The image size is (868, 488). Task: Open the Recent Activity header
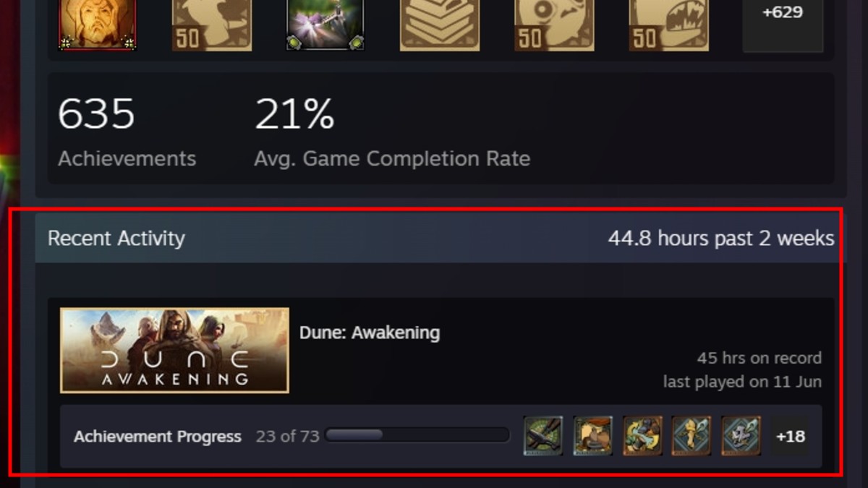click(116, 239)
